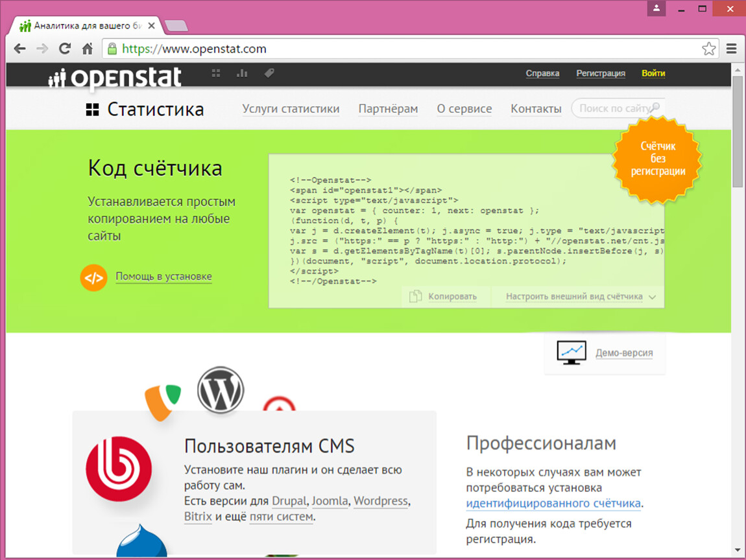746x560 pixels.
Task: Click the orange code brackets icon
Action: coord(93,277)
